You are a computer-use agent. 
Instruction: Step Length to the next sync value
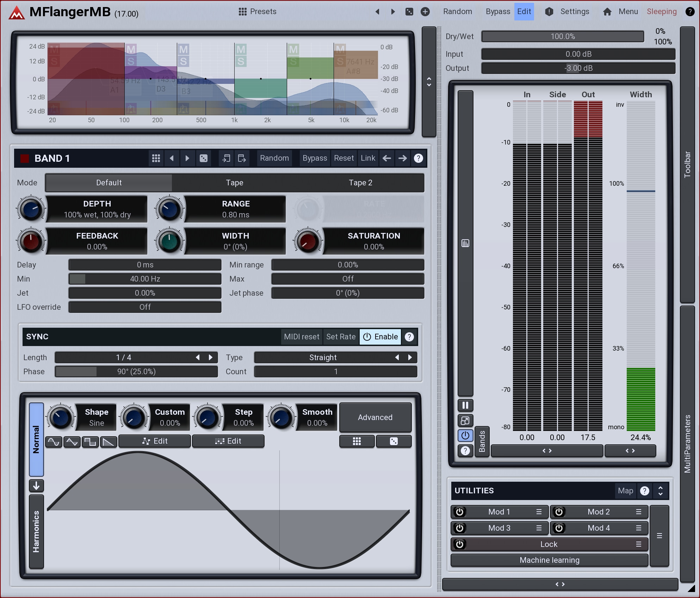(211, 357)
